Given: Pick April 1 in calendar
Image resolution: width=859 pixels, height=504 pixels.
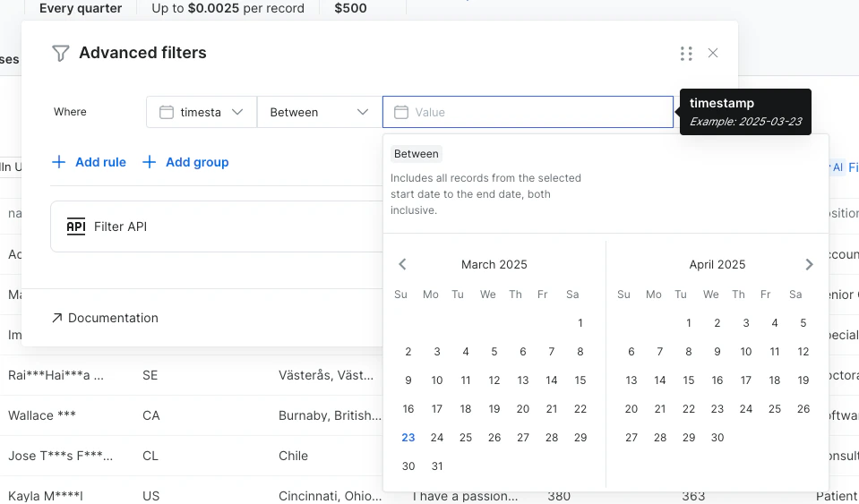Looking at the screenshot, I should (689, 323).
